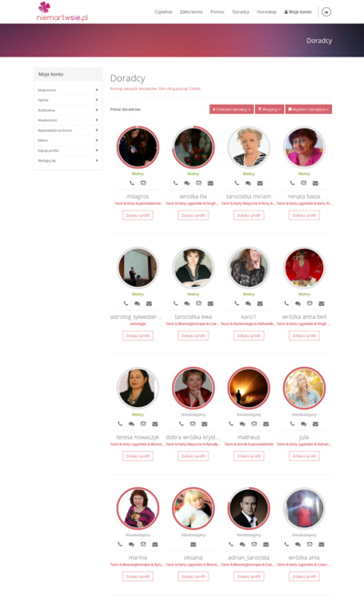Click the logout icon in top navigation

click(326, 12)
